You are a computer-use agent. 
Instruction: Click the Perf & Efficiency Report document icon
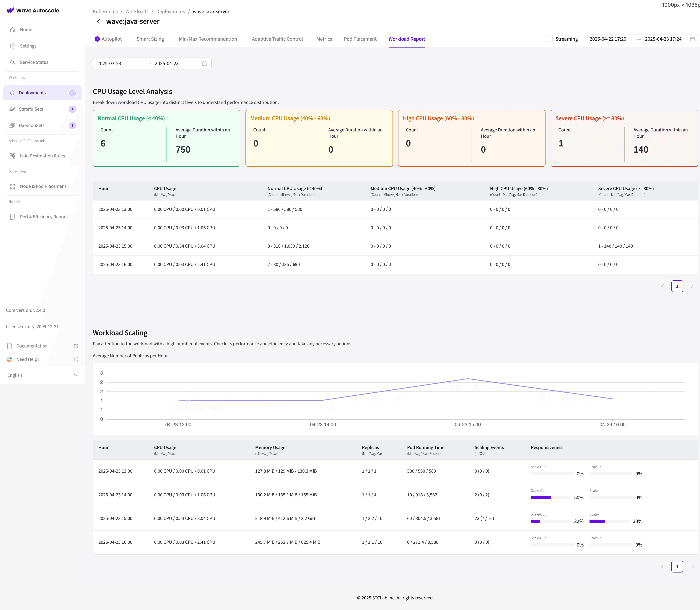pyautogui.click(x=13, y=217)
